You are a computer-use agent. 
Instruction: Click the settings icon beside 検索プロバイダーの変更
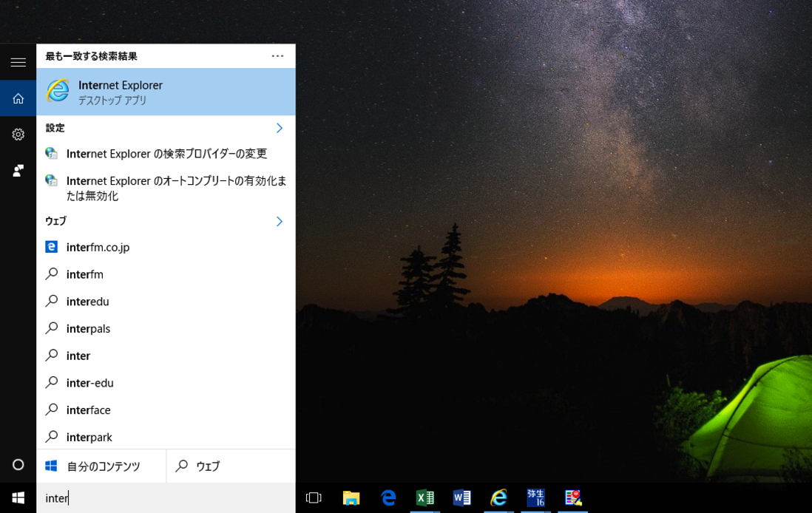(51, 153)
